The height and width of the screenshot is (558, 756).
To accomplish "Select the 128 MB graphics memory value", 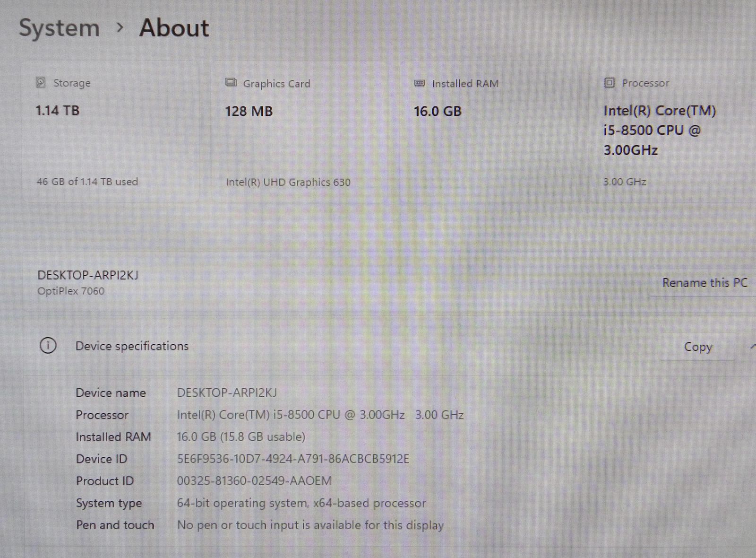I will pos(249,112).
